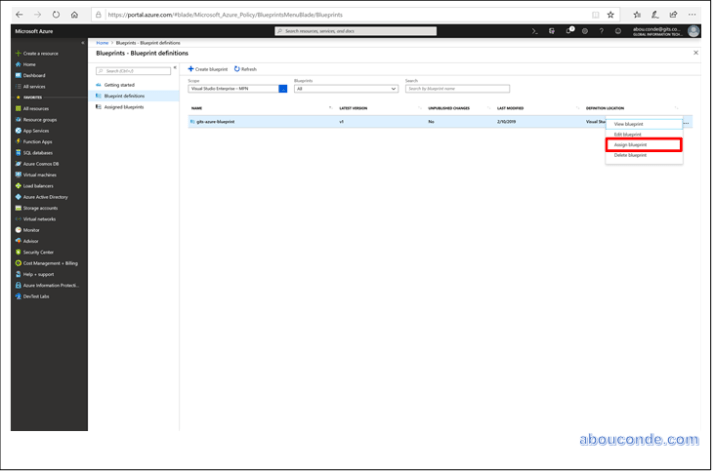Click the Help question mark icon
This screenshot has height=471, width=714.
click(x=602, y=31)
